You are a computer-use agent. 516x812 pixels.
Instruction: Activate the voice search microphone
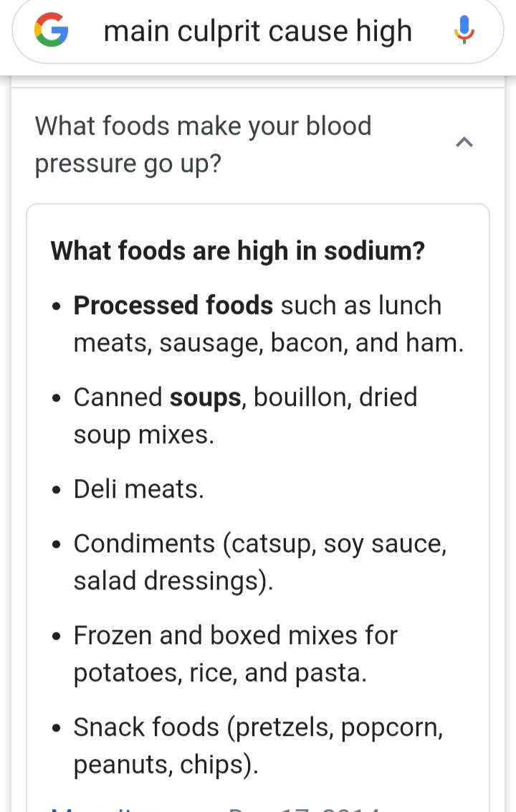pos(464,30)
